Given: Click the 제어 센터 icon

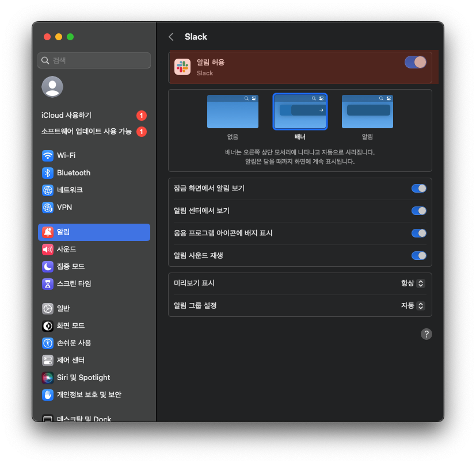Looking at the screenshot, I should pyautogui.click(x=48, y=361).
